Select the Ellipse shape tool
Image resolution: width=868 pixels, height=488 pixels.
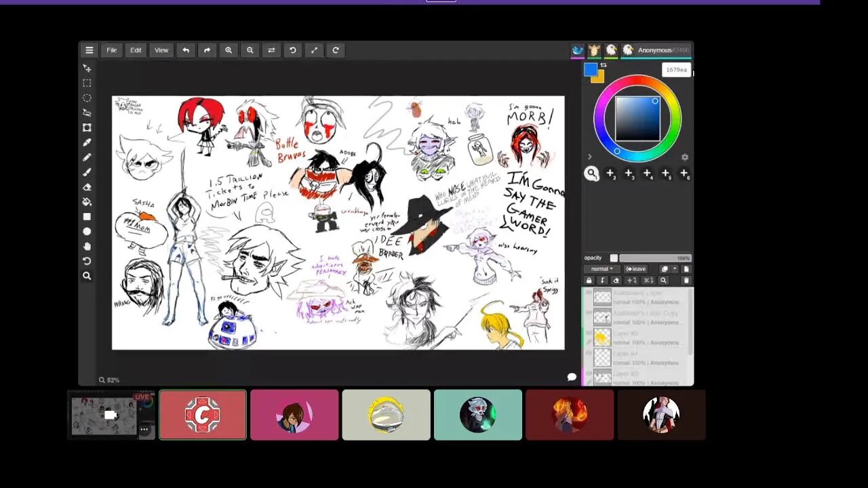point(87,232)
